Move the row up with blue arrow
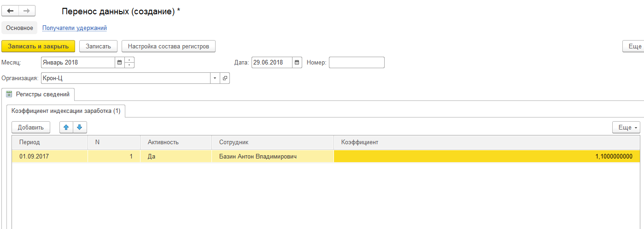The width and height of the screenshot is (644, 229). point(67,127)
